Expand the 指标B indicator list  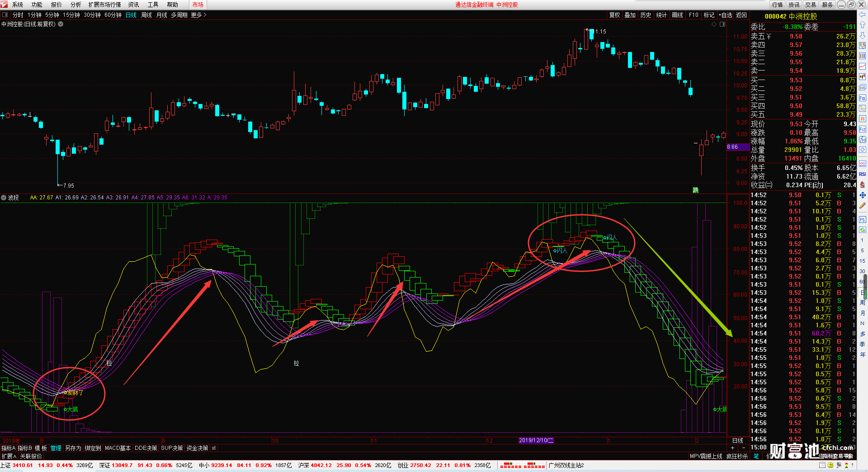pyautogui.click(x=25, y=448)
